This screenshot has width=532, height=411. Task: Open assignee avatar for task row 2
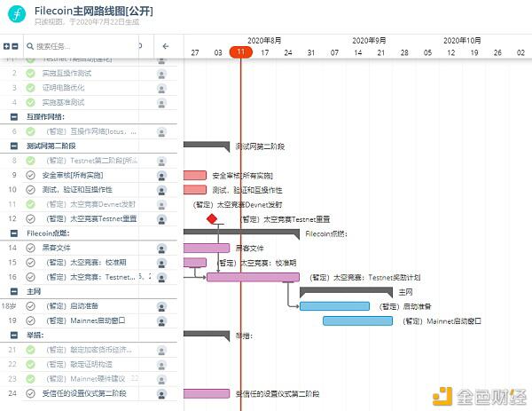click(x=162, y=74)
